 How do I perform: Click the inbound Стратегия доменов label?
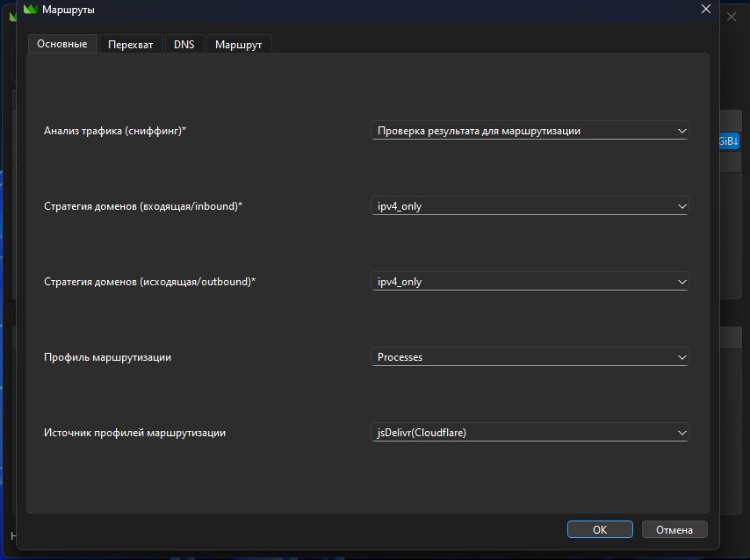pyautogui.click(x=143, y=206)
